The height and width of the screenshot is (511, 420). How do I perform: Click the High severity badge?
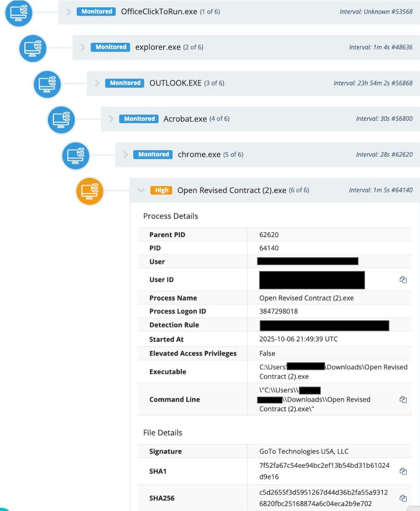(x=161, y=190)
